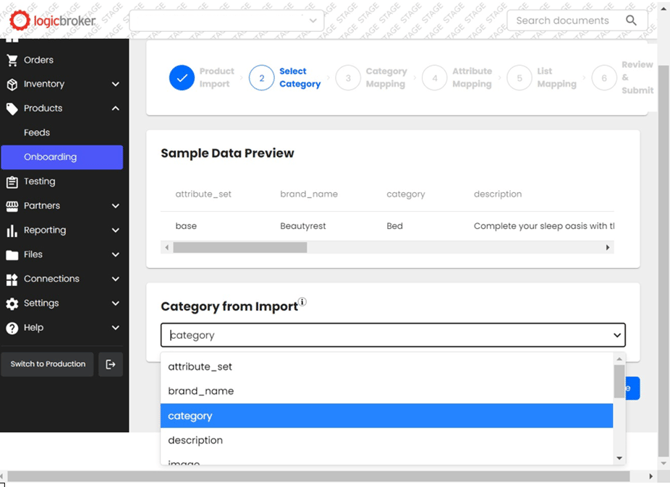Viewport: 670px width, 487px height.
Task: Click the Logicbroker logo
Action: click(53, 20)
